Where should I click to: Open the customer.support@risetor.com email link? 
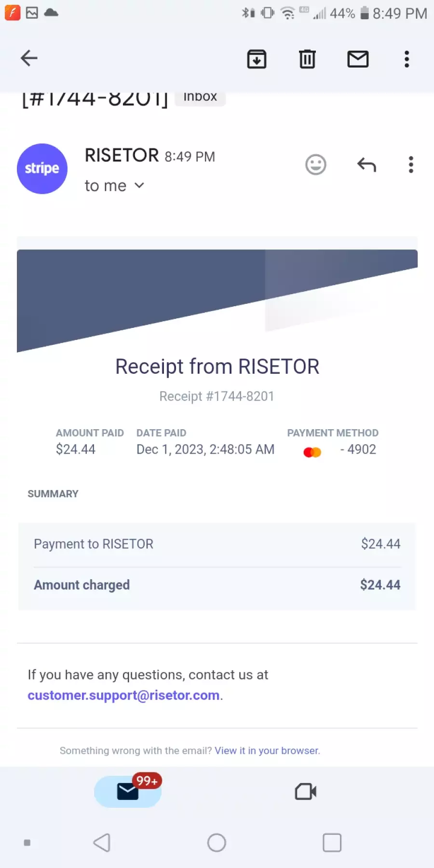pyautogui.click(x=123, y=695)
